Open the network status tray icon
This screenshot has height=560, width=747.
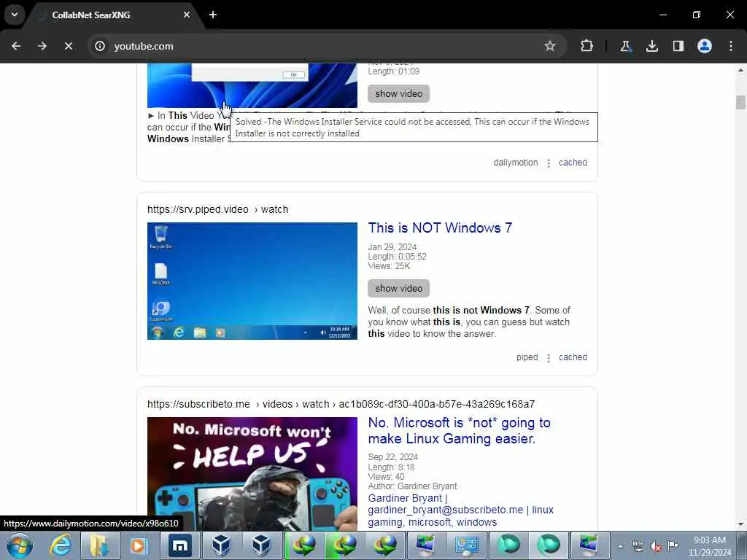click(x=638, y=546)
